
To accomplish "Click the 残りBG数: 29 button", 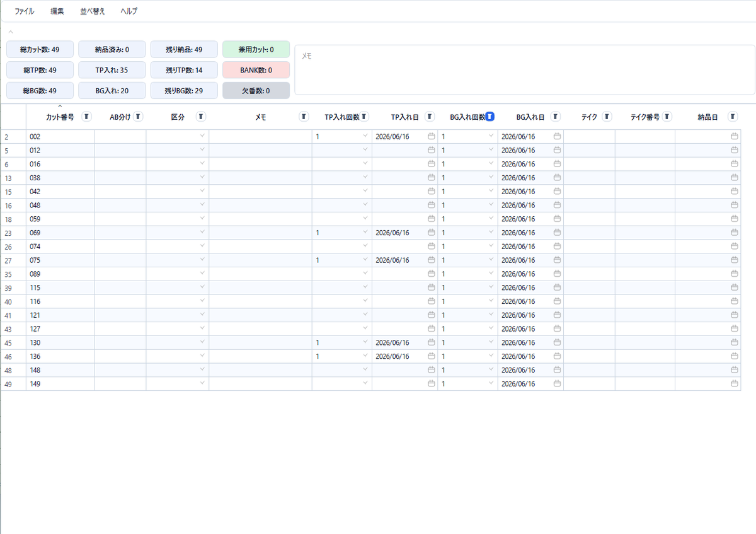I will click(x=184, y=91).
